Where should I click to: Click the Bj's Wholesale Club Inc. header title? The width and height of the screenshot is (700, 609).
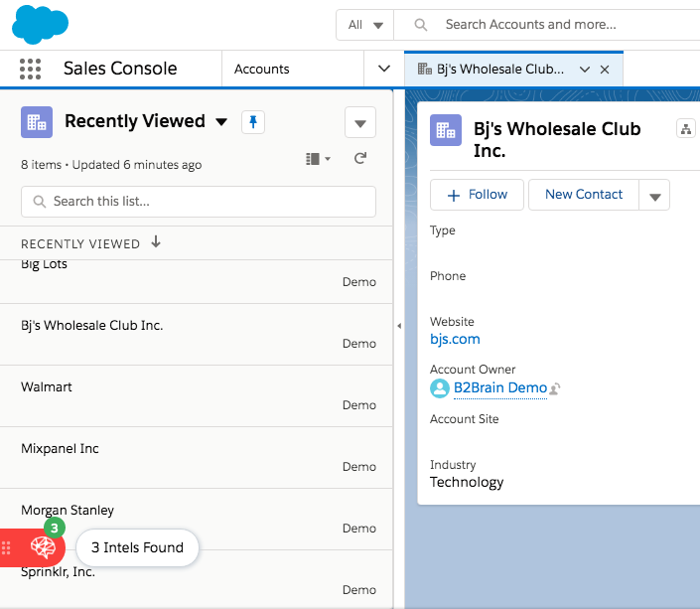(x=557, y=139)
